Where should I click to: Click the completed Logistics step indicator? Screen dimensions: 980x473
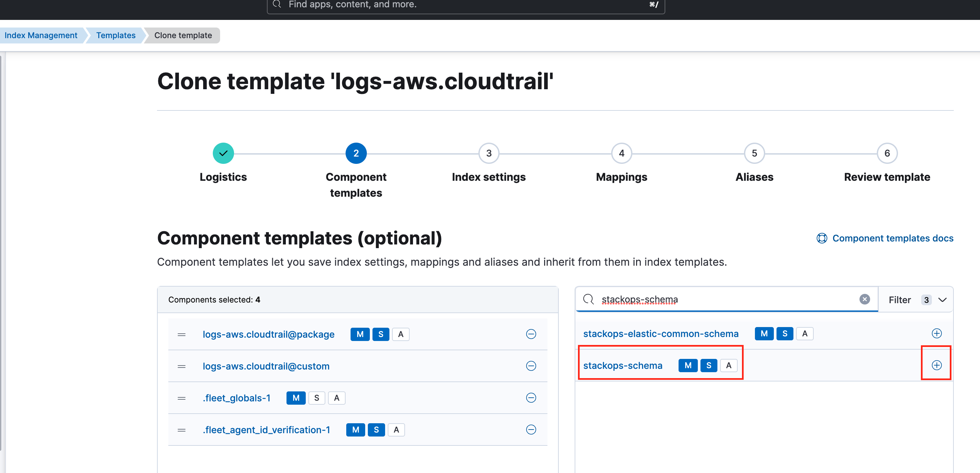pos(223,153)
